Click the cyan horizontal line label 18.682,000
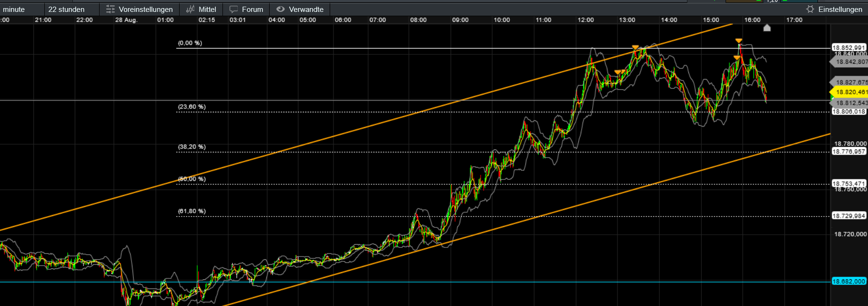 click(849, 281)
